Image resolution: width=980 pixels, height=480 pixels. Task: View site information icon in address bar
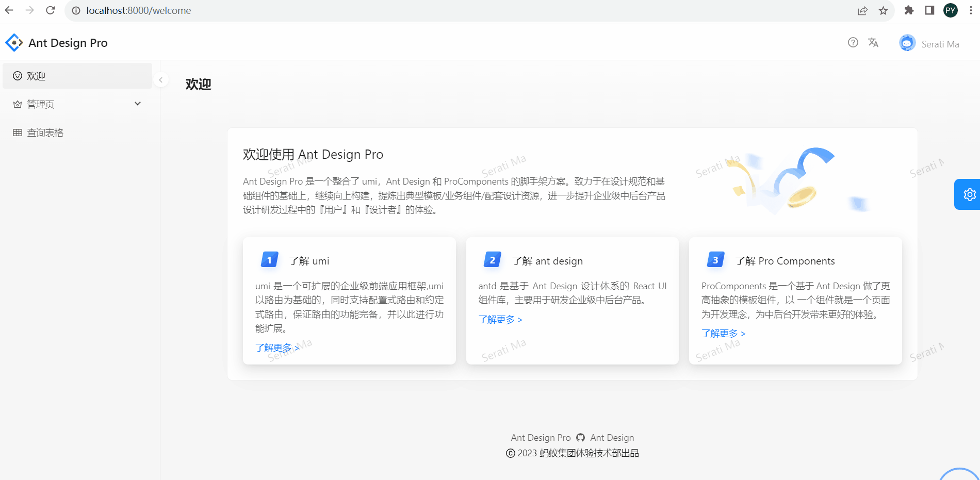pos(76,10)
